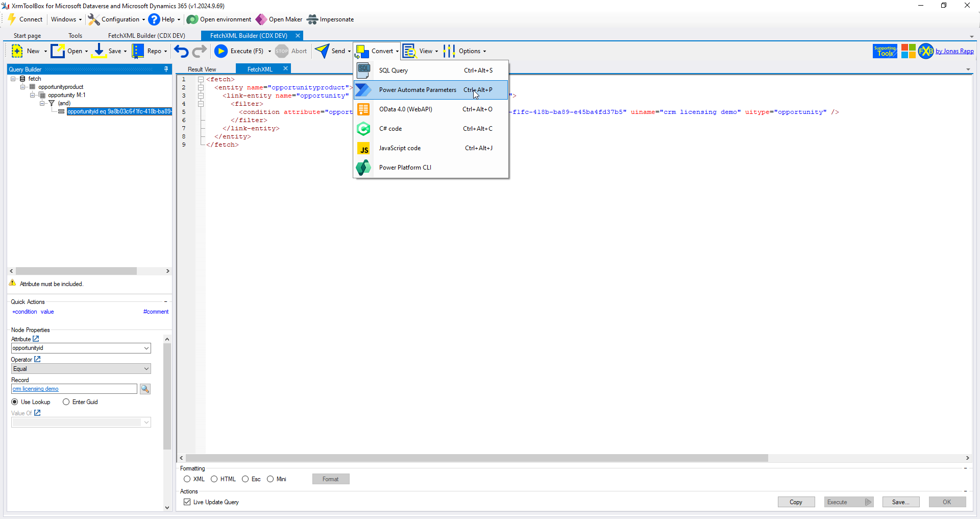Select the XML formatting radio
This screenshot has height=519, width=980.
(x=187, y=479)
